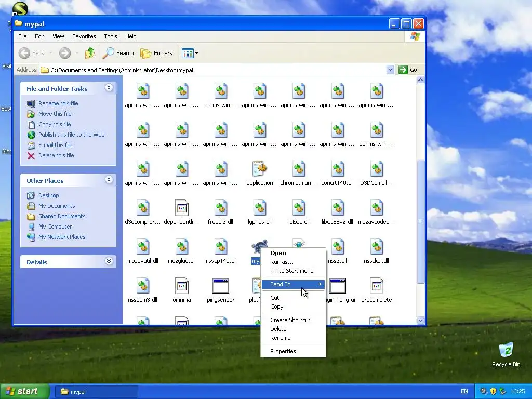Open the Help menu
Viewport: 532px width, 399px height.
130,36
